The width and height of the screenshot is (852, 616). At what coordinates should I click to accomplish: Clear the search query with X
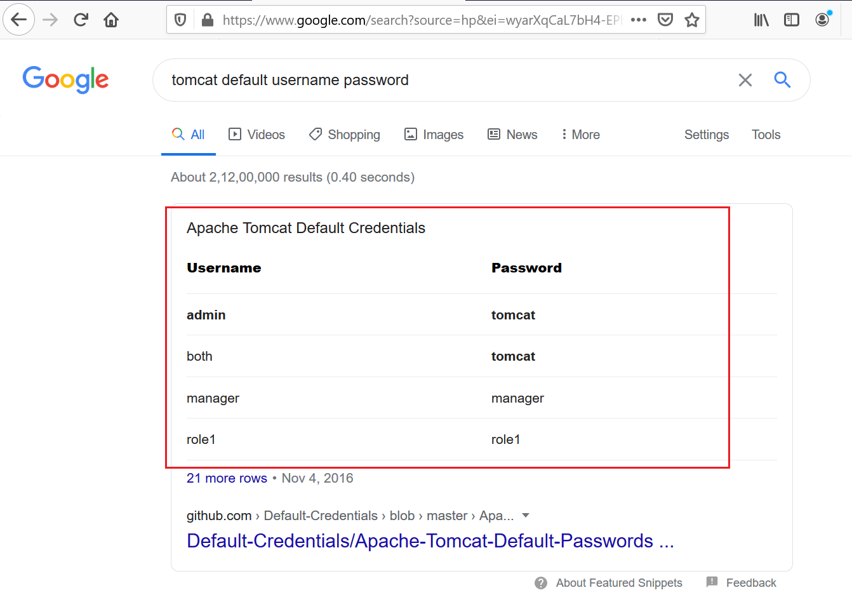(x=745, y=80)
